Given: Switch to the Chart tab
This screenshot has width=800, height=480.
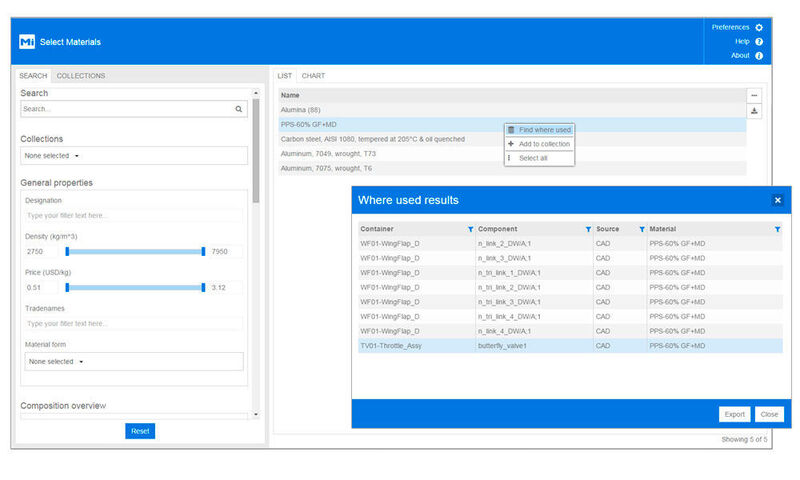Looking at the screenshot, I should tap(313, 76).
